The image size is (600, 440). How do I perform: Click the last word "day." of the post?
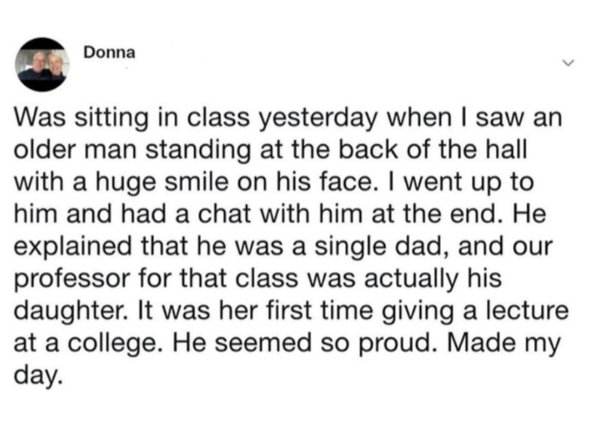(38, 376)
